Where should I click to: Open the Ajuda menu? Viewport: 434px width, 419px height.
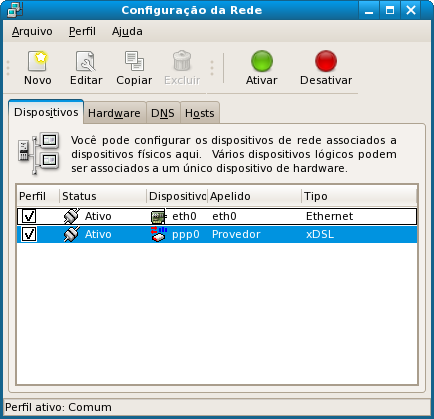click(x=127, y=31)
